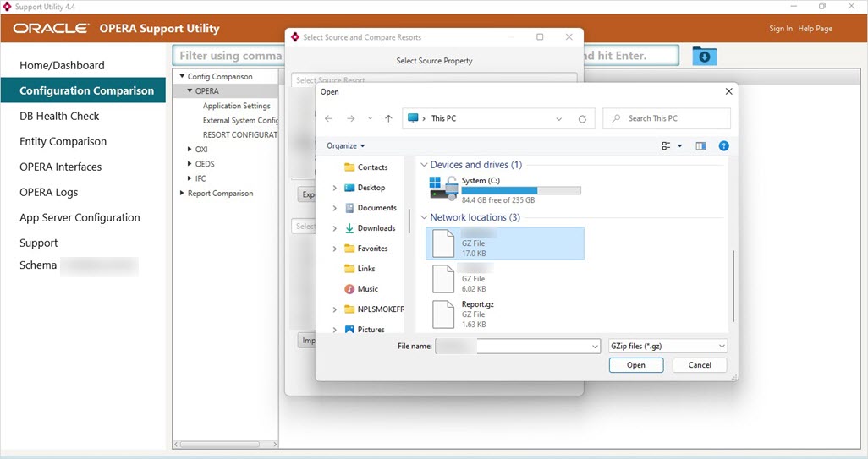Open Entity Comparison

(63, 141)
